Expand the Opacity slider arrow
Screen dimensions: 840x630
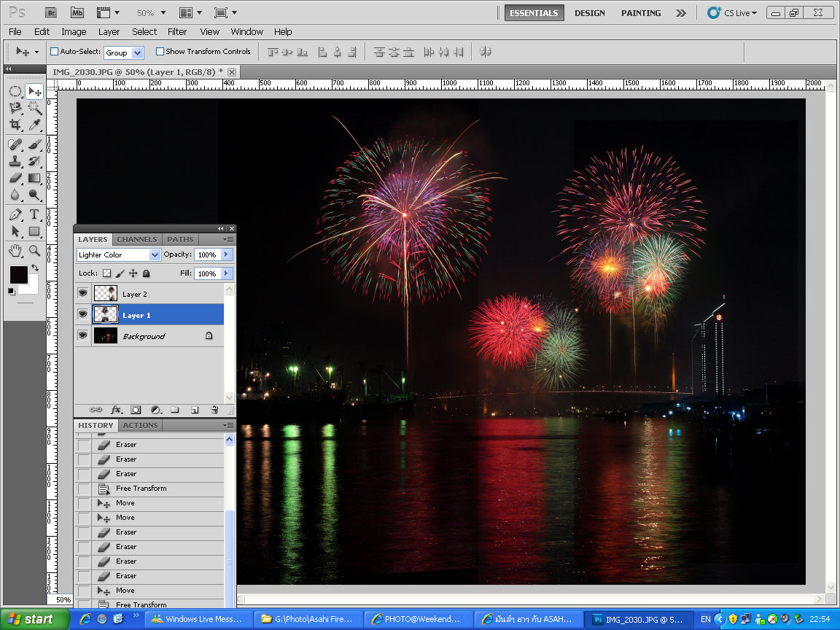226,254
